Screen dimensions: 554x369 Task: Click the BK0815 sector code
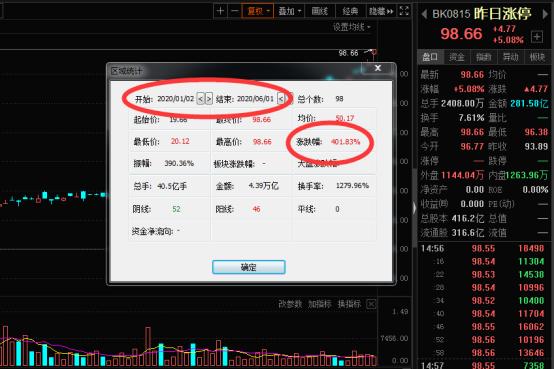click(451, 14)
